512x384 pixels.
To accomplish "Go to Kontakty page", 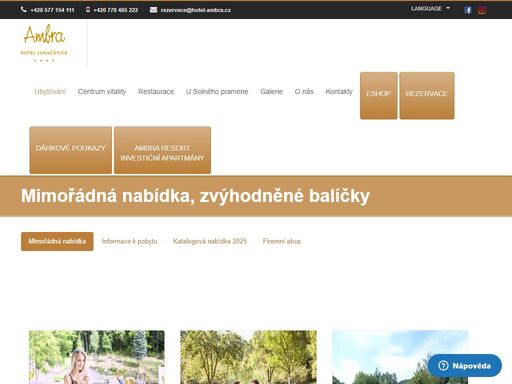I will 339,91.
